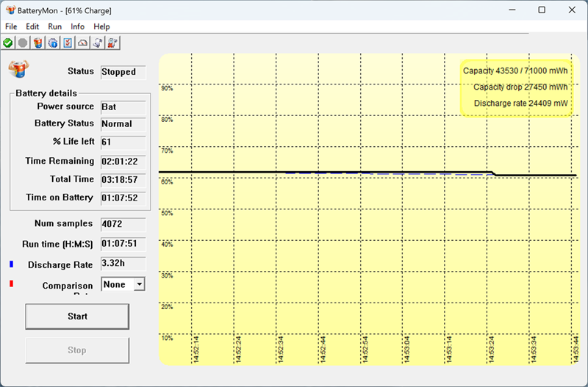Image resolution: width=588 pixels, height=387 pixels.
Task: Click the Discharge rate 24409 mW text
Action: point(521,104)
